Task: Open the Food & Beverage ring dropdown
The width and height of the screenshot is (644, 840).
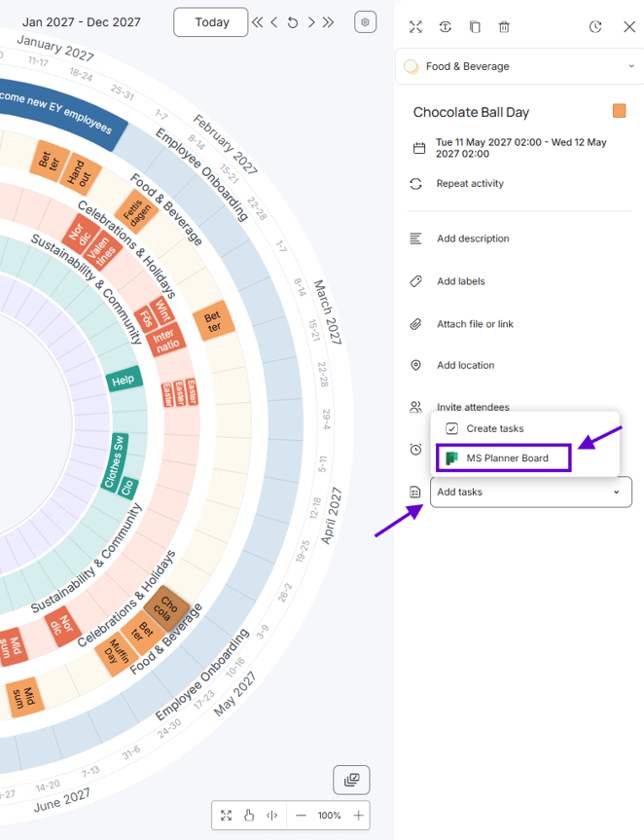Action: pos(519,66)
